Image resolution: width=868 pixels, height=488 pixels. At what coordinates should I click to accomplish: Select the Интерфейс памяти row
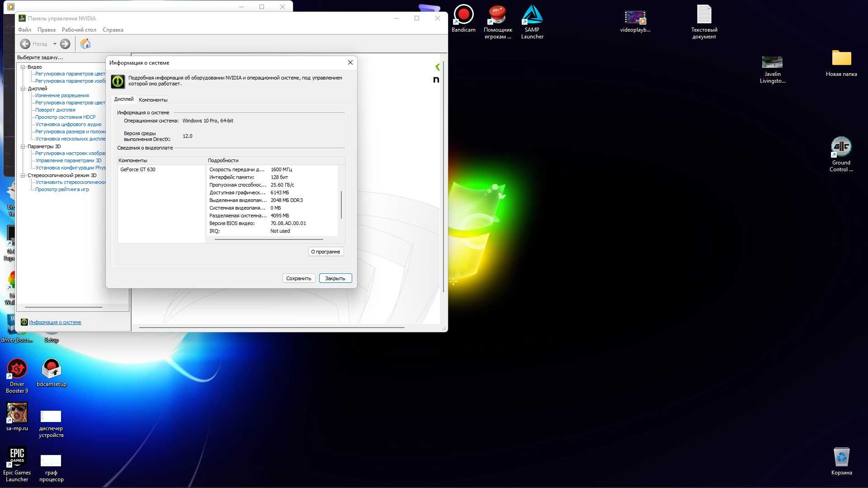pyautogui.click(x=272, y=177)
